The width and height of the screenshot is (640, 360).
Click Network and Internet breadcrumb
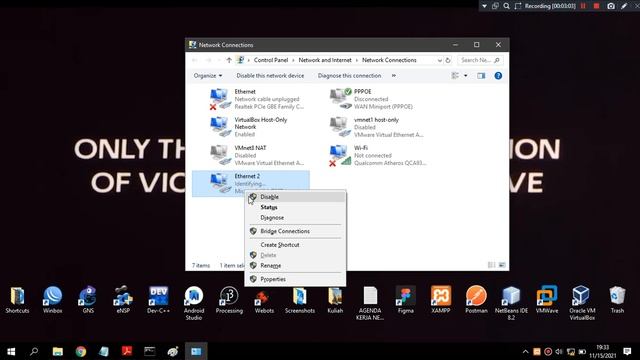[325, 60]
